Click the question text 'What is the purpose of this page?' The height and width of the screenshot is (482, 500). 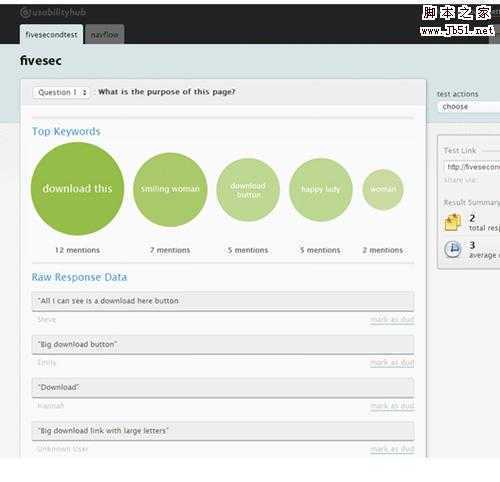167,92
